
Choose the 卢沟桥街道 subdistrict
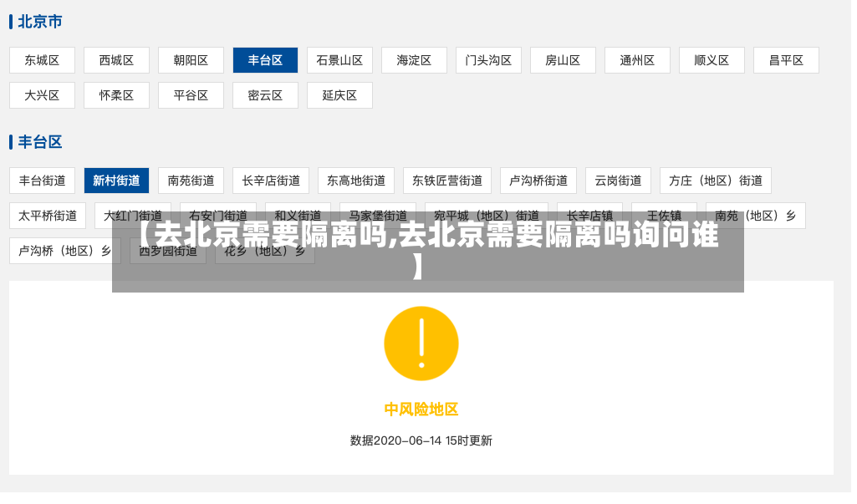coord(538,181)
